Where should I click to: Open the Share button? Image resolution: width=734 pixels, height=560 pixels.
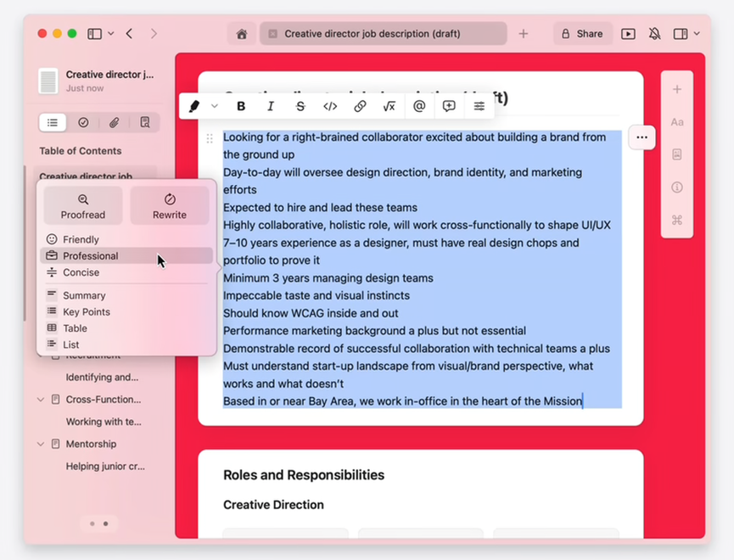(x=583, y=34)
